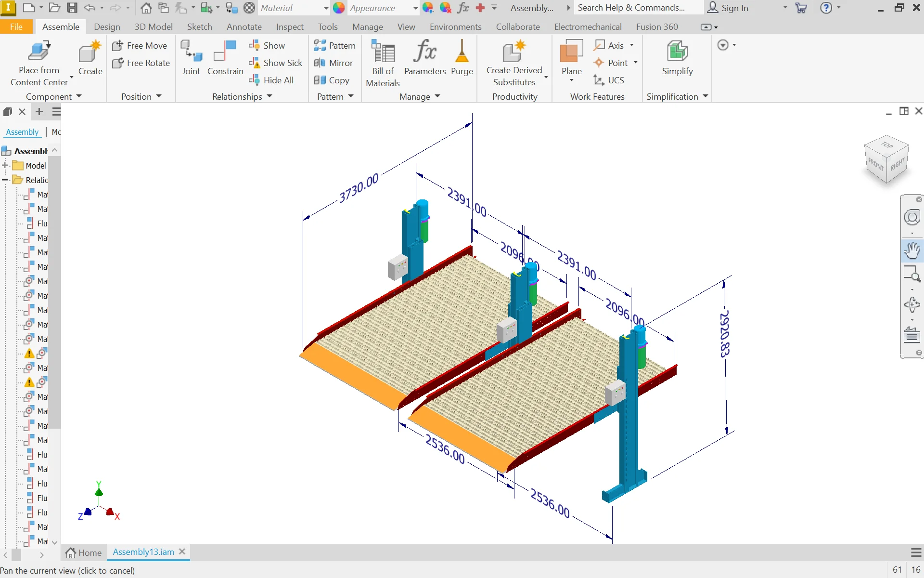Image resolution: width=924 pixels, height=578 pixels.
Task: Open the Material dropdown
Action: click(x=325, y=8)
